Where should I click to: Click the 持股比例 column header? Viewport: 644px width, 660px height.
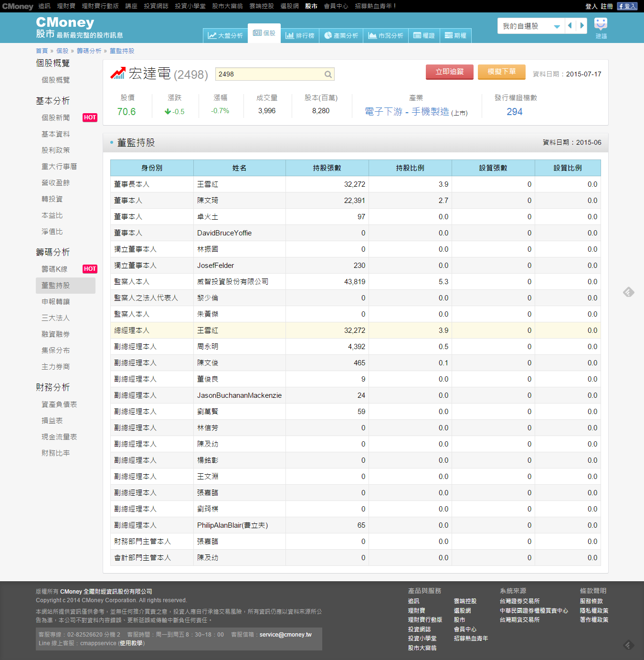410,168
